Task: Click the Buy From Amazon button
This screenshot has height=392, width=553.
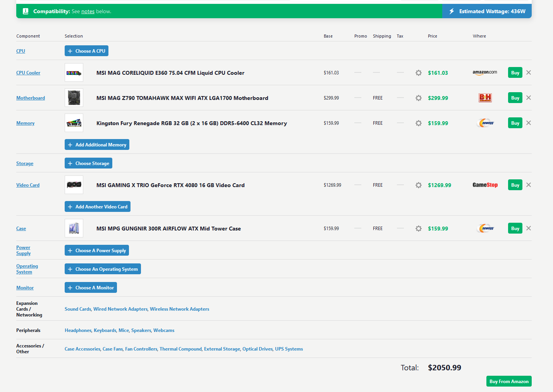Action: click(x=508, y=382)
